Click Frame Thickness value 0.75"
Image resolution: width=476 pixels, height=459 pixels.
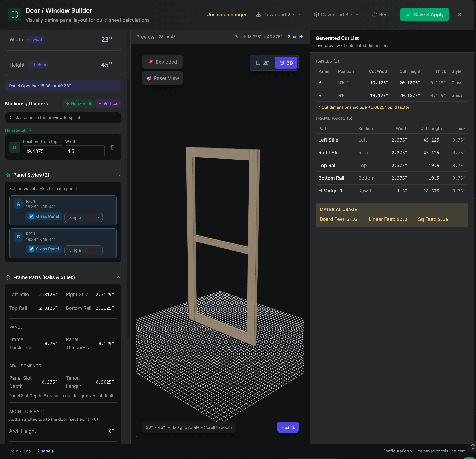(51, 343)
